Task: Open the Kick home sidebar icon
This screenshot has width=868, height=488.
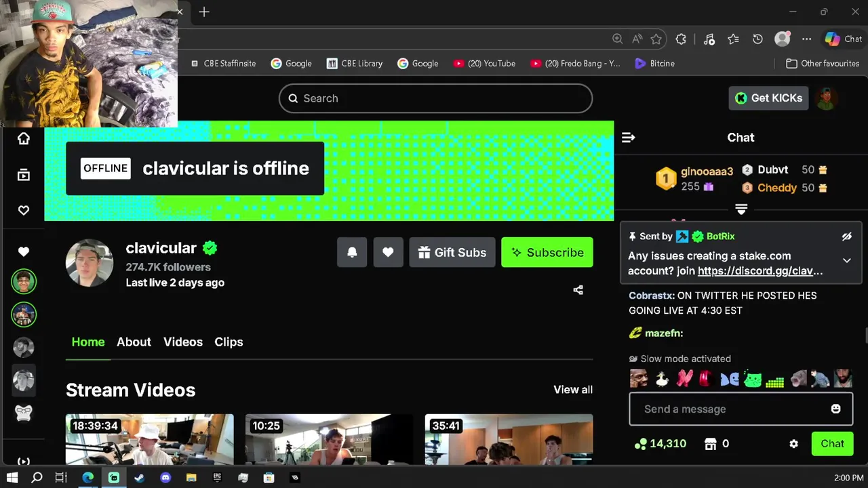Action: coord(24,139)
